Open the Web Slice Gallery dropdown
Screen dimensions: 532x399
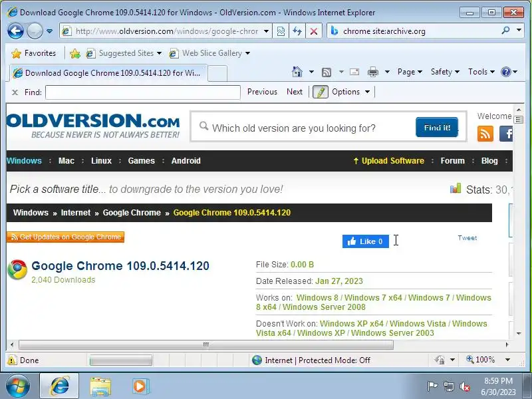(x=209, y=53)
